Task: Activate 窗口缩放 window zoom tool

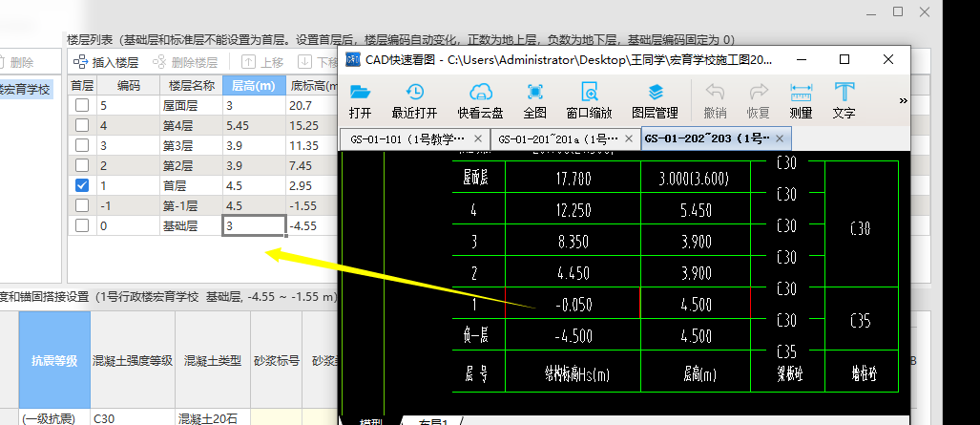Action: (x=590, y=100)
